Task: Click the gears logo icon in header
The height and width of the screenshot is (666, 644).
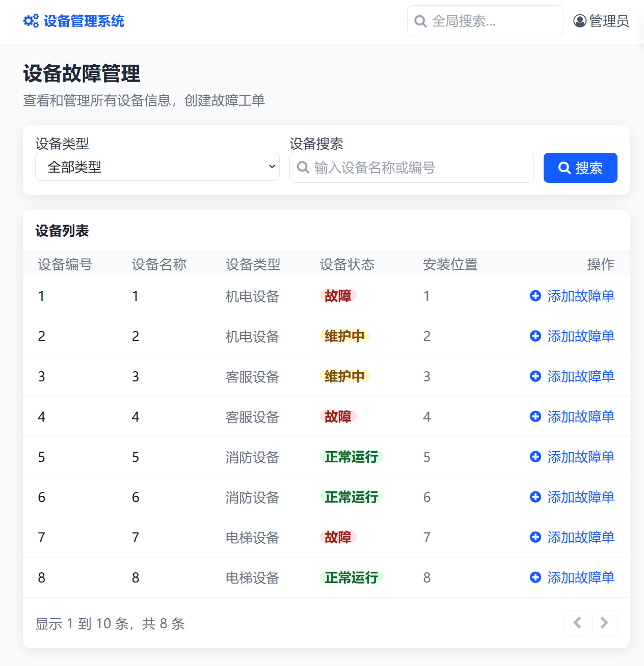Action: pyautogui.click(x=31, y=21)
